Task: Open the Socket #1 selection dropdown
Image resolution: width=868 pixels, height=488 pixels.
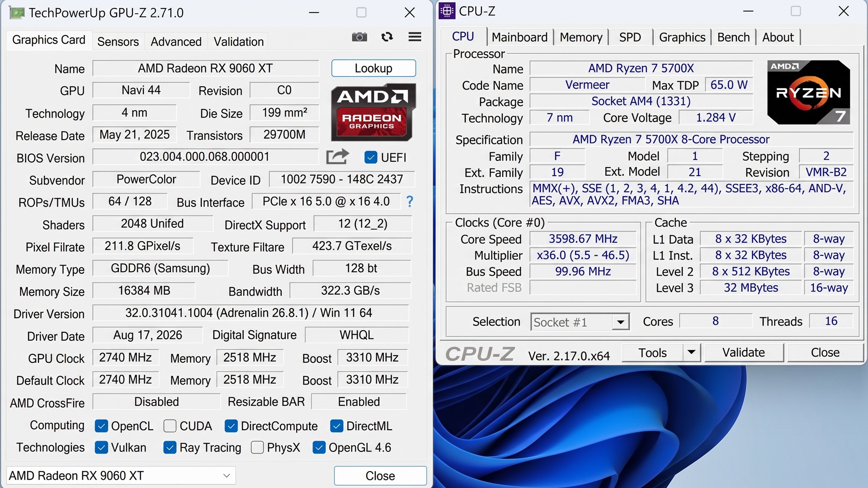Action: [x=580, y=322]
